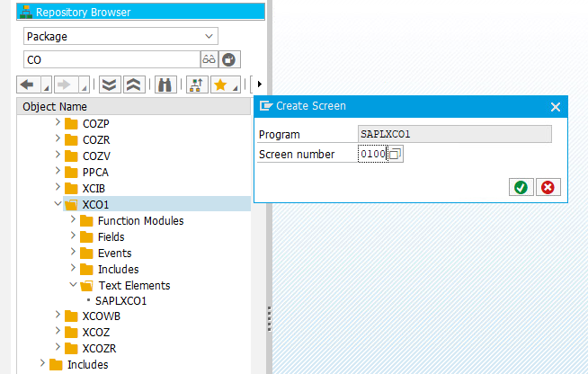The height and width of the screenshot is (374, 588).
Task: Select SAPLXCO1 under Text Elements
Action: click(x=120, y=301)
